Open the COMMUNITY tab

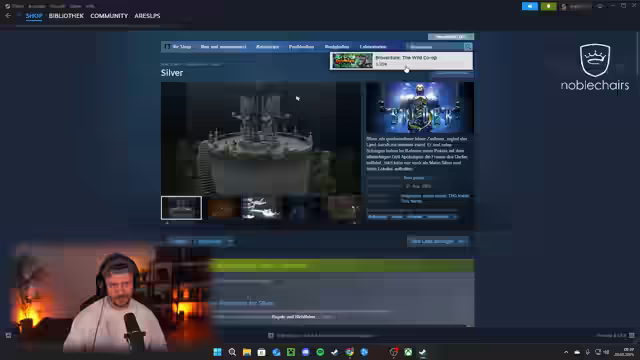click(109, 16)
